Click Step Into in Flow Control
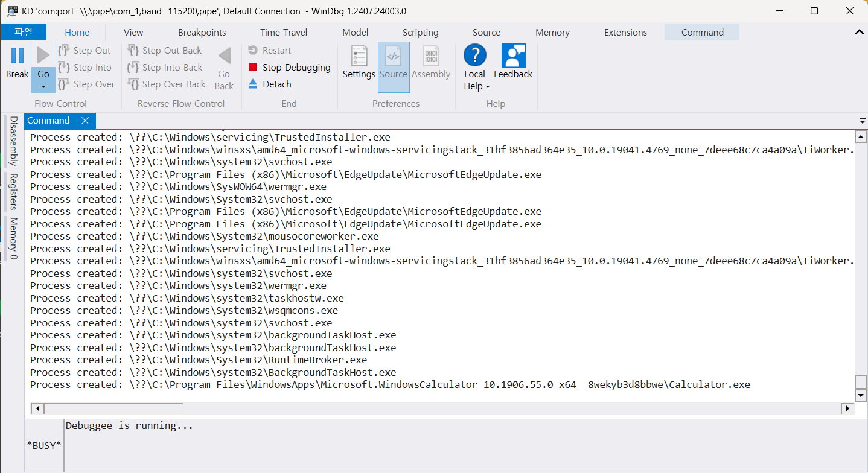The image size is (868, 473). pos(85,68)
